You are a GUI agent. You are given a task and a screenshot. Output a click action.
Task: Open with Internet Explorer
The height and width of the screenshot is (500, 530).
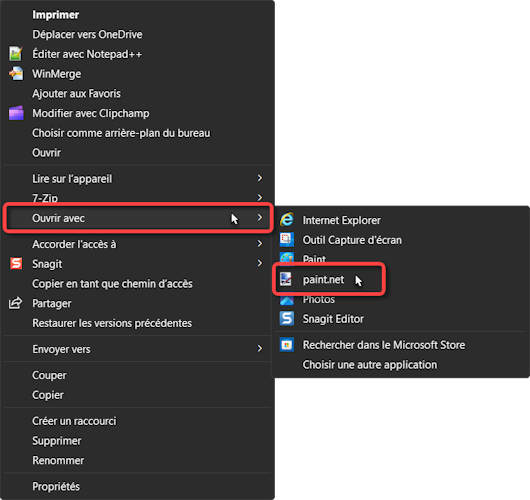[x=401, y=220]
